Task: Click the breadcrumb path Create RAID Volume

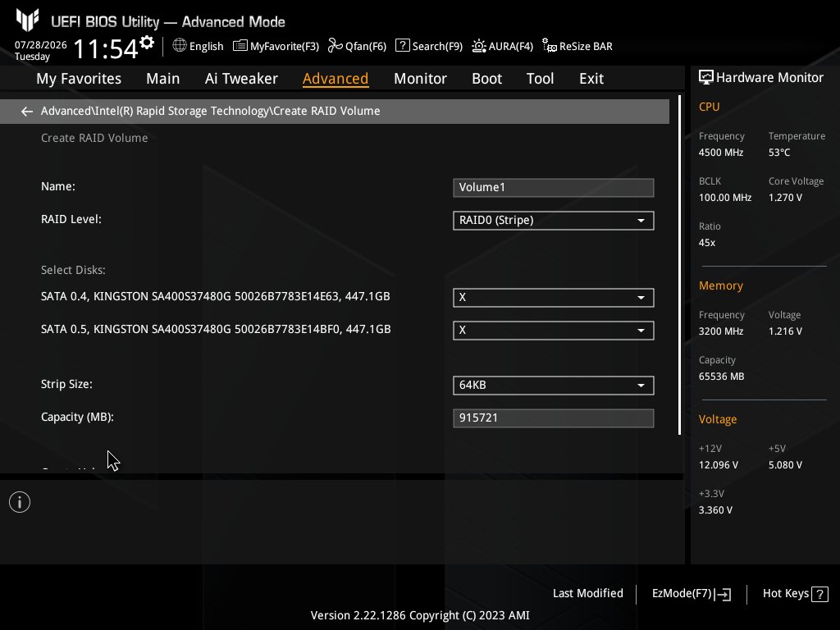Action: click(326, 111)
